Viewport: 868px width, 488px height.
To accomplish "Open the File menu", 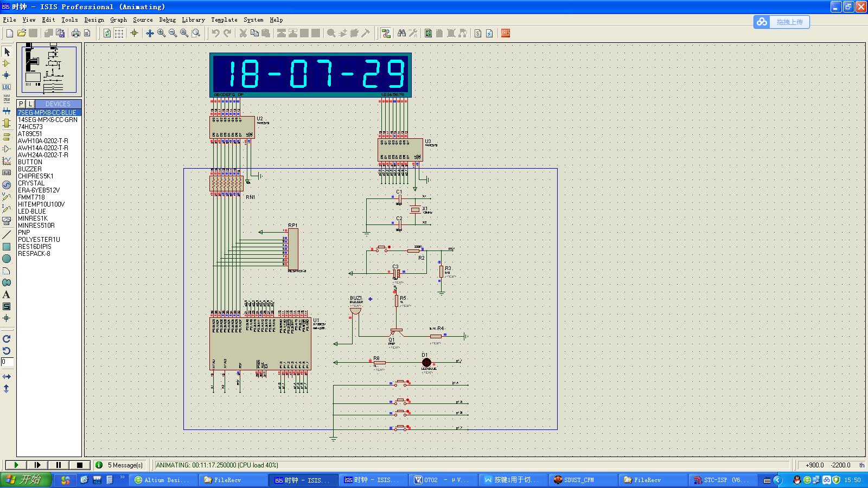I will coord(9,20).
